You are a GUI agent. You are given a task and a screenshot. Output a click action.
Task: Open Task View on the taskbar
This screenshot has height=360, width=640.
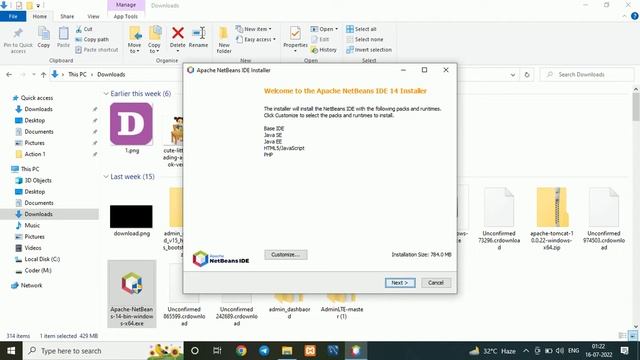click(217, 351)
